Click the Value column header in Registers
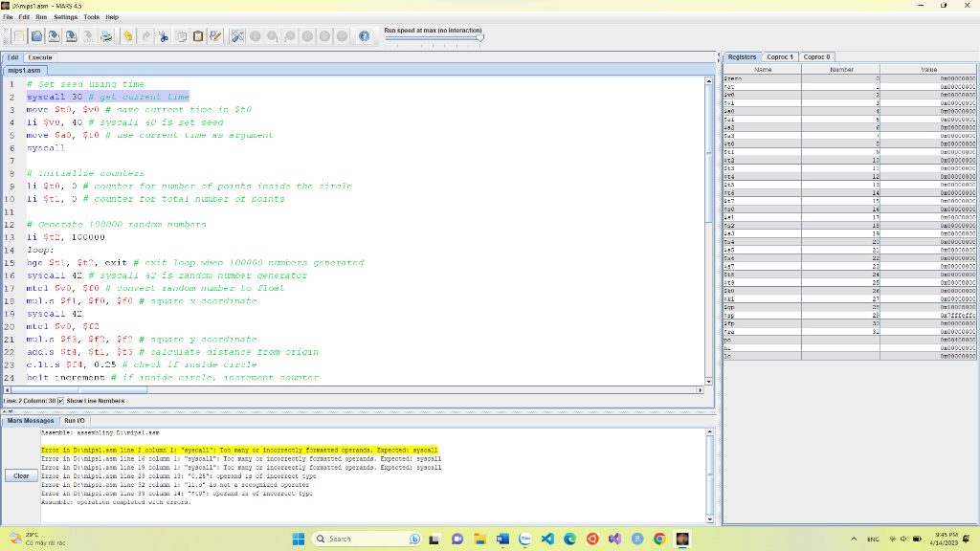The height and width of the screenshot is (551, 980). (928, 69)
